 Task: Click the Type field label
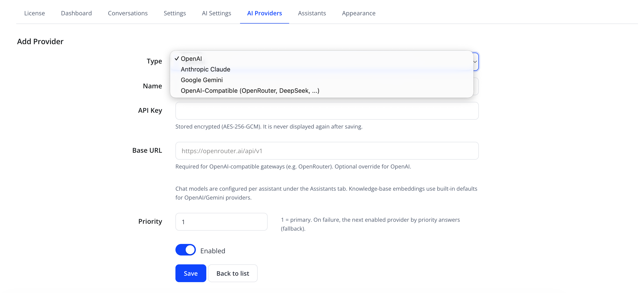[x=154, y=61]
